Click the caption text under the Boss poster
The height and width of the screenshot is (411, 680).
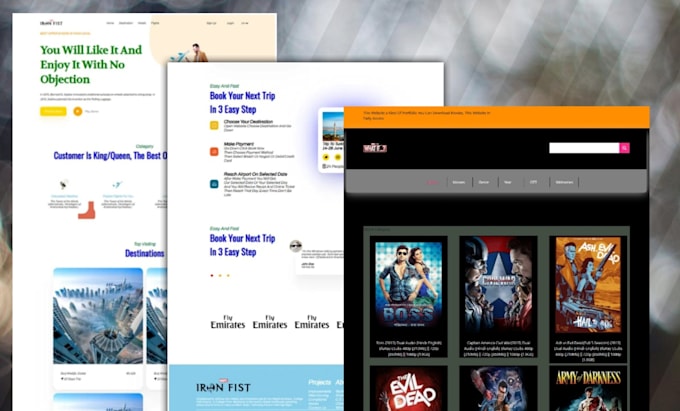[409, 348]
